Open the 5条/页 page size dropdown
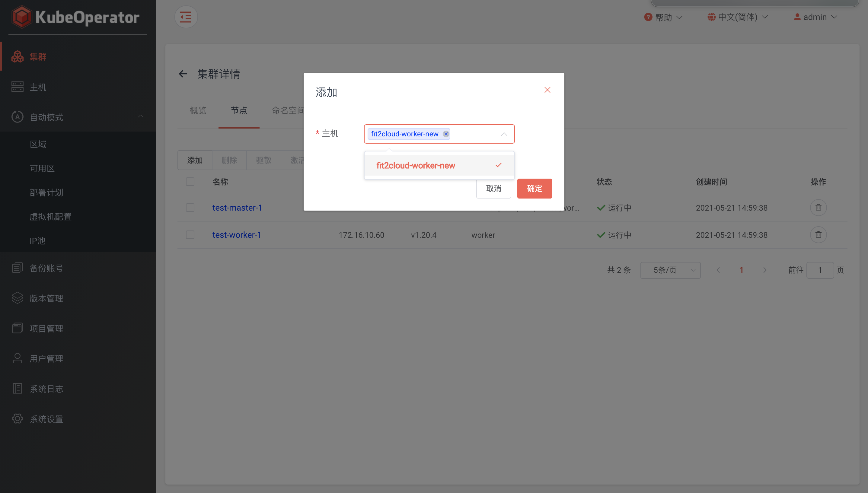The height and width of the screenshot is (493, 868). 670,270
